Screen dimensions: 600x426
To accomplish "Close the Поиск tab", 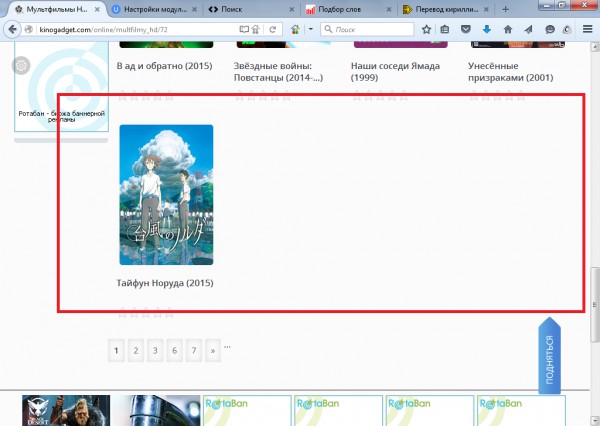I will click(292, 10).
